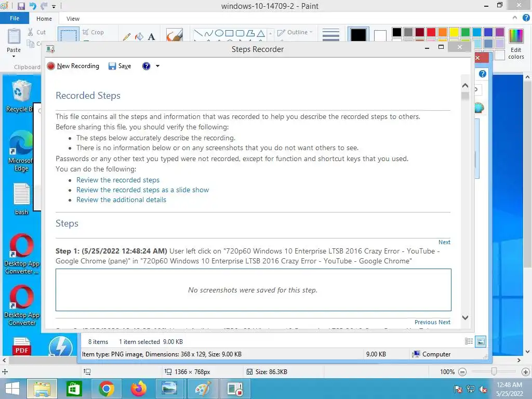The height and width of the screenshot is (399, 532).
Task: Collapse the Paint ribbon with chevron
Action: [515, 18]
